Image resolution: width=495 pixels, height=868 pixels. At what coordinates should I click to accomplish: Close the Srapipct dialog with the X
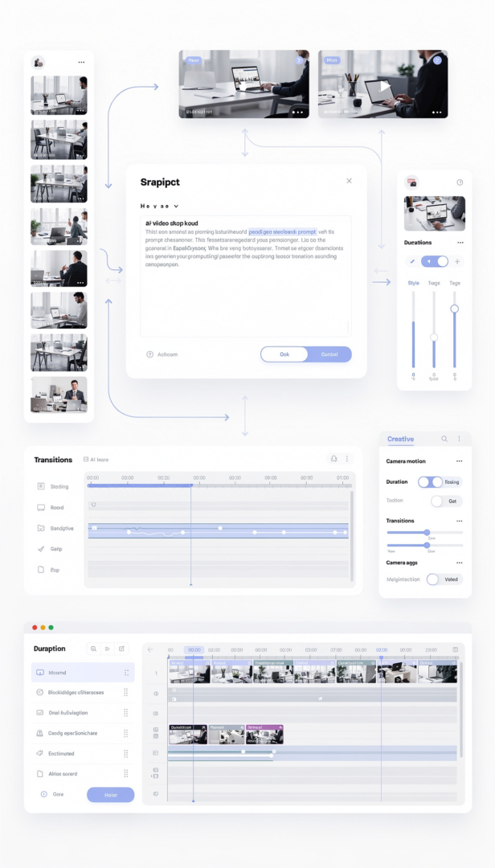coord(349,181)
